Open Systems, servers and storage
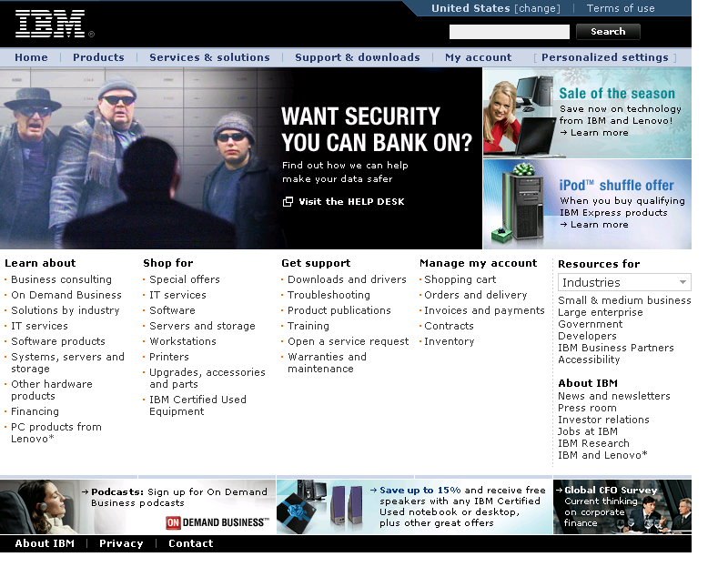 pyautogui.click(x=67, y=362)
